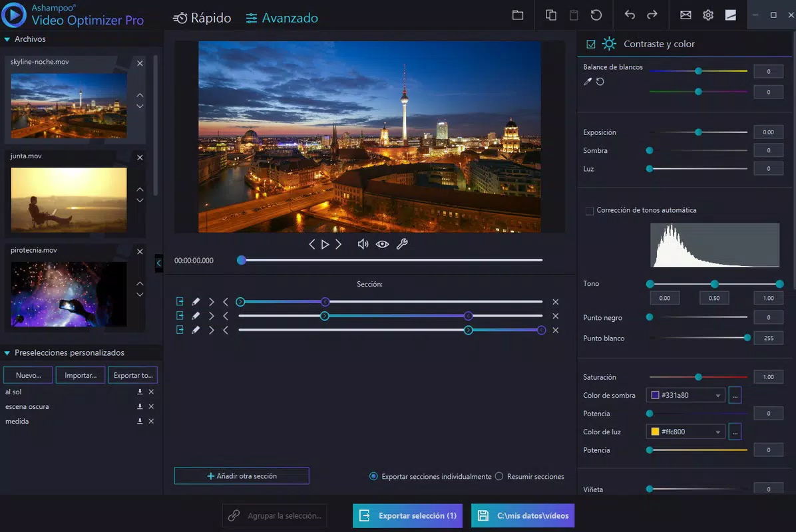
Task: Click the main playback timeline handle
Action: tap(242, 260)
